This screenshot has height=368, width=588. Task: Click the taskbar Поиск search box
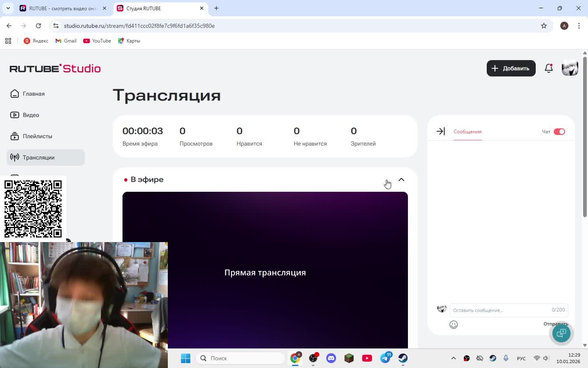click(240, 358)
